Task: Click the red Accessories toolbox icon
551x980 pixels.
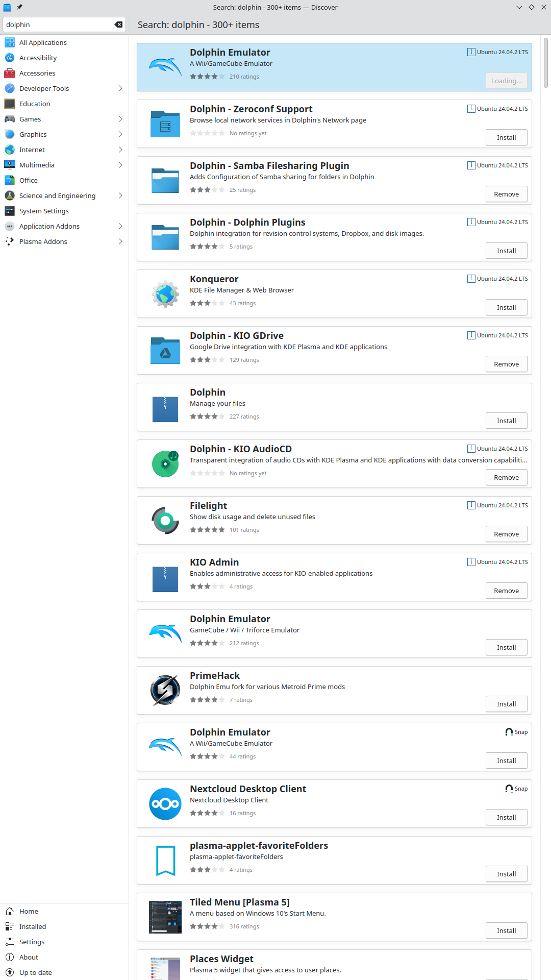Action: point(10,73)
